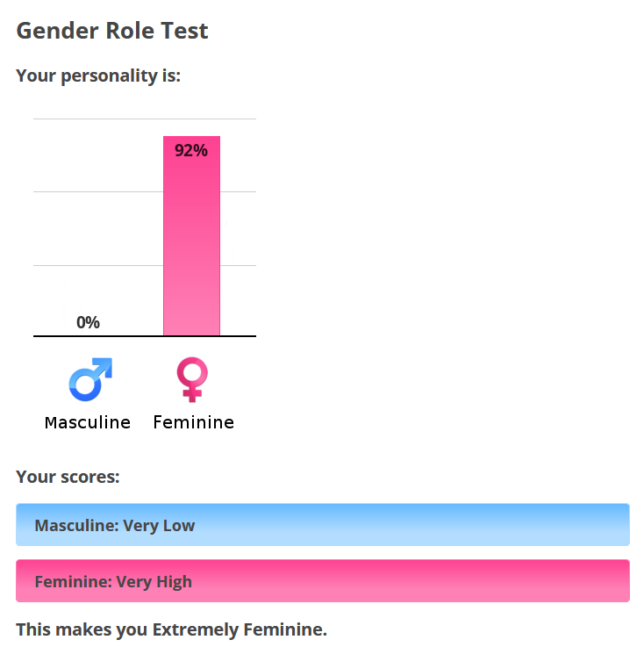Click the Masculine label under the chart
The image size is (644, 647).
click(x=88, y=422)
